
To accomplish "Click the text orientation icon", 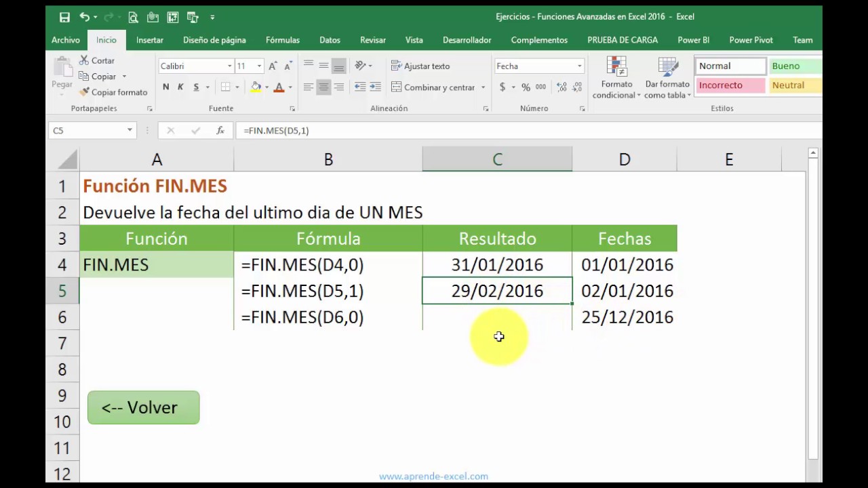I will pos(361,66).
